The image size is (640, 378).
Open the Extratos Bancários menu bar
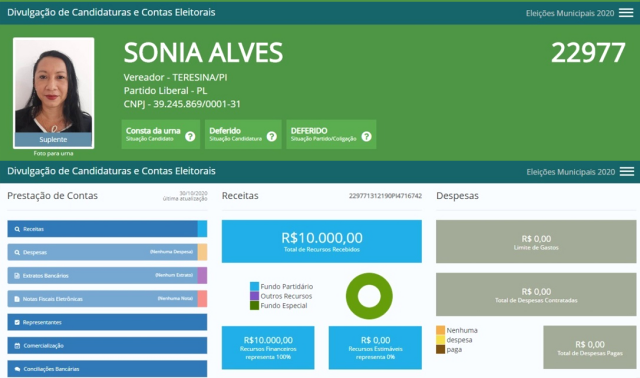pos(107,276)
